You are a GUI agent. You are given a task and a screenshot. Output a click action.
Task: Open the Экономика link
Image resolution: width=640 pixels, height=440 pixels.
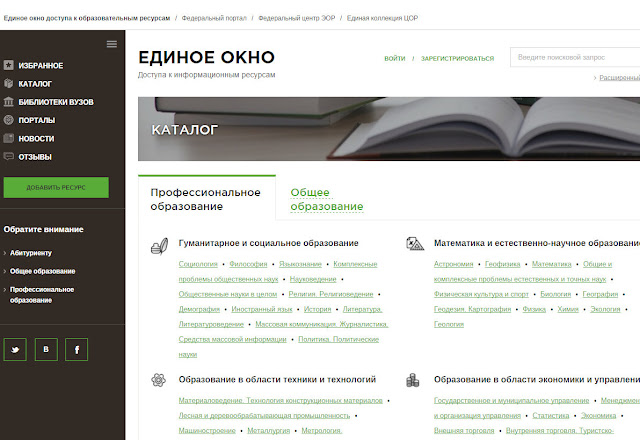pyautogui.click(x=598, y=416)
